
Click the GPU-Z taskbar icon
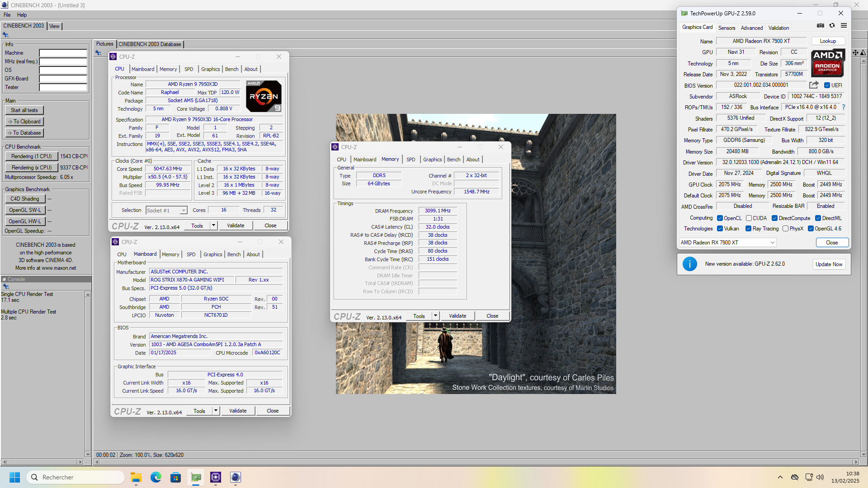coord(196,477)
